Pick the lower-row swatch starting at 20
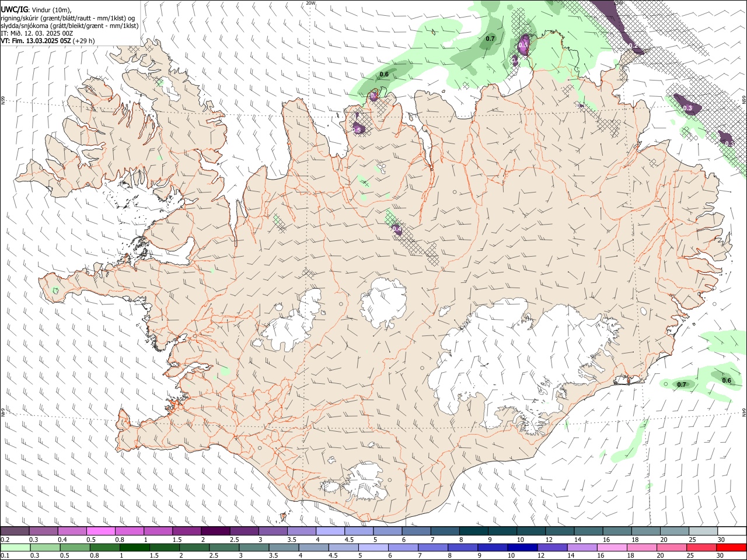Viewport: 747px width, 560px height. click(671, 547)
